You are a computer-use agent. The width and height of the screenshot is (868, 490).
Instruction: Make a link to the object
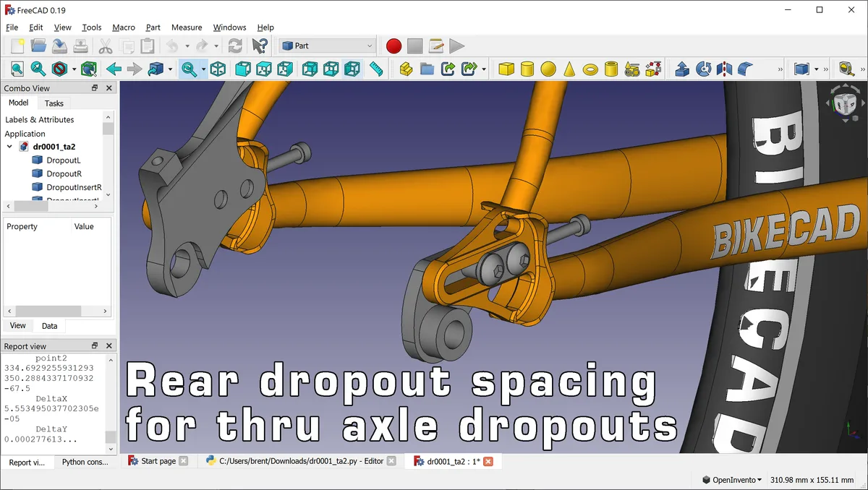pyautogui.click(x=448, y=69)
